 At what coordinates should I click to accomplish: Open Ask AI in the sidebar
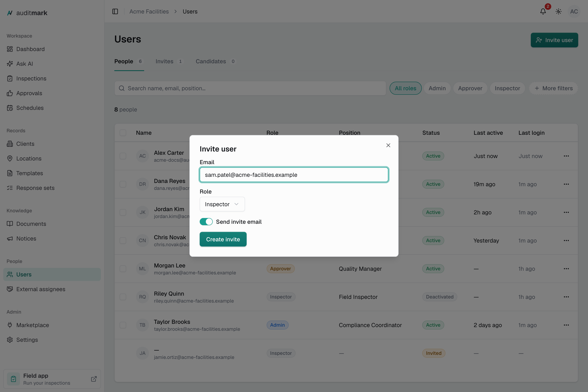click(52, 64)
